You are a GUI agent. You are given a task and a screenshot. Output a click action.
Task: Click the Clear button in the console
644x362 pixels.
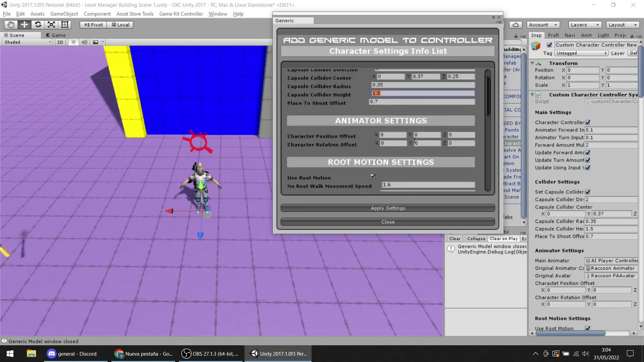(x=454, y=238)
